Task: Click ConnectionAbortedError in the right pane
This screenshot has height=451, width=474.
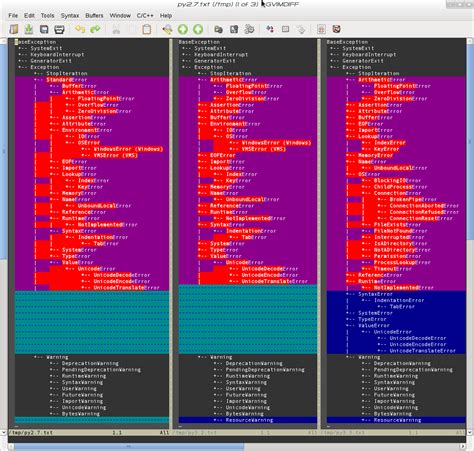Action: [x=424, y=206]
